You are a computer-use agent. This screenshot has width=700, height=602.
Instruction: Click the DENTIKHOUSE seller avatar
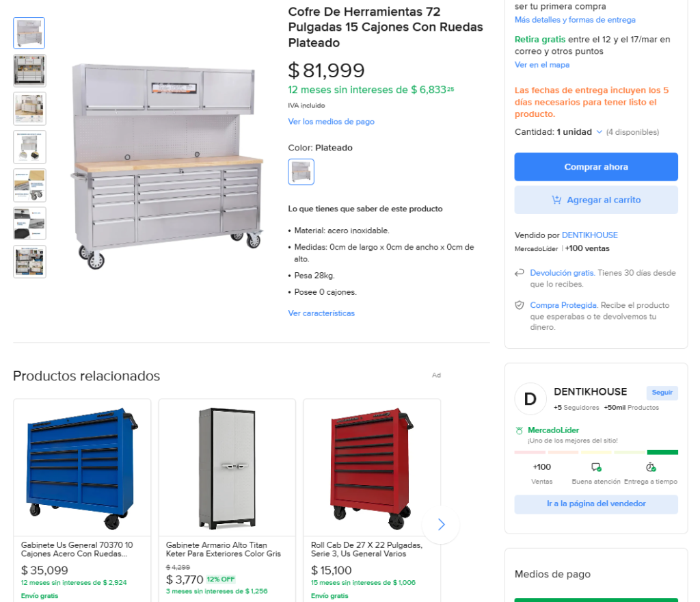pyautogui.click(x=530, y=399)
